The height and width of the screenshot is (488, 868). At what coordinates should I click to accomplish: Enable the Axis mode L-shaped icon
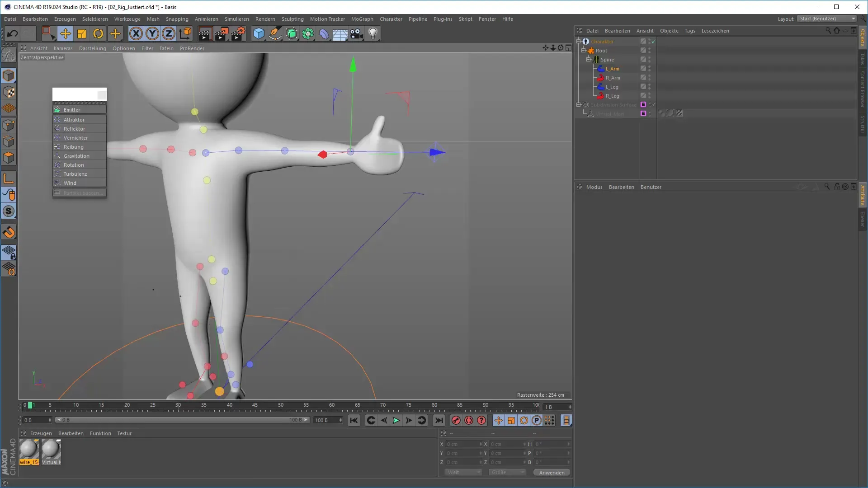9,178
